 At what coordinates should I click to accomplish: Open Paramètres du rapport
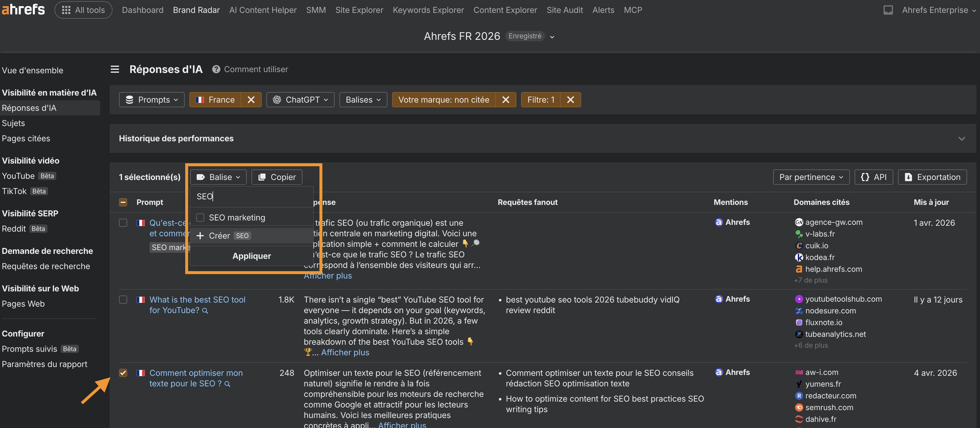(45, 364)
